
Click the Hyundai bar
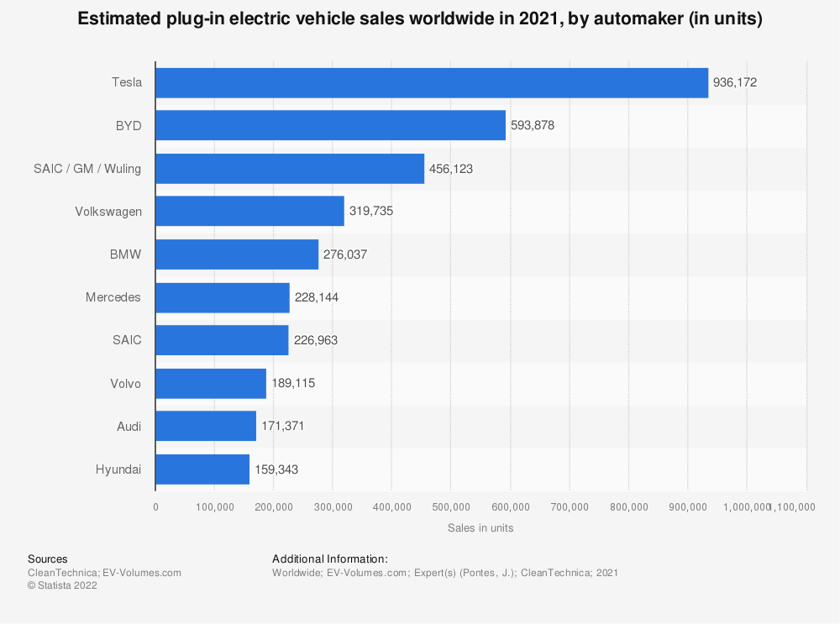[x=202, y=469]
